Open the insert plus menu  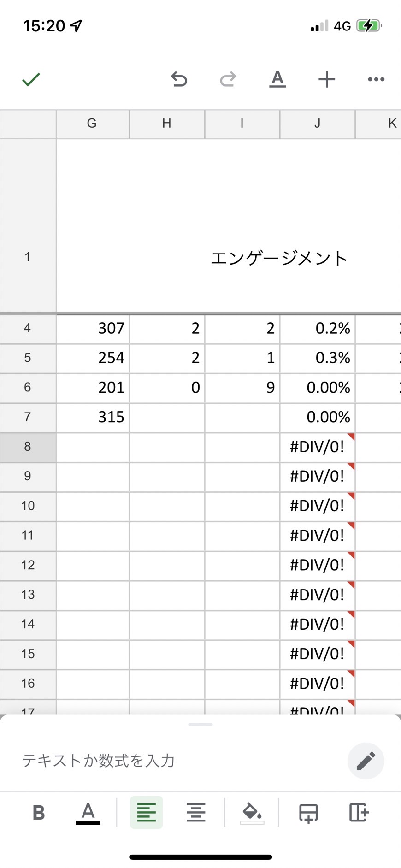coord(327,79)
